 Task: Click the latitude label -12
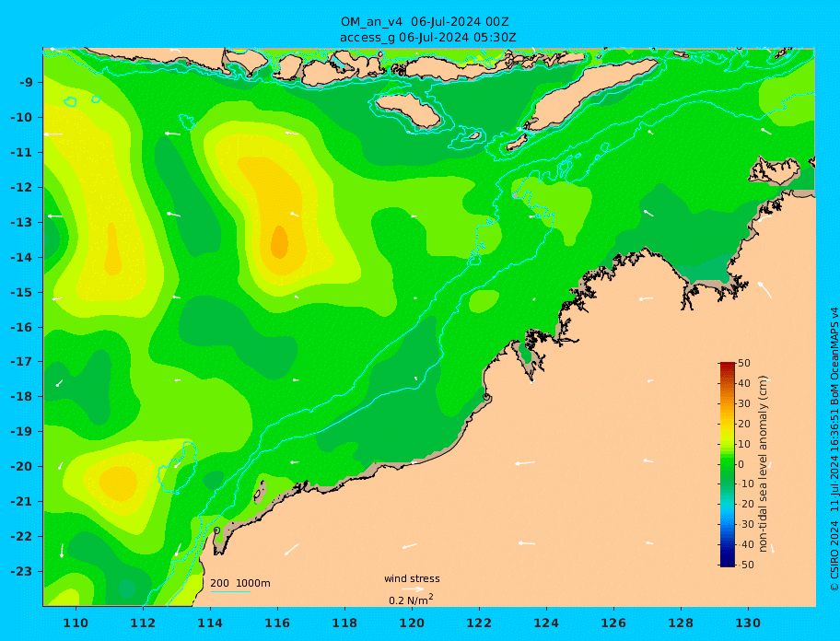(21, 188)
